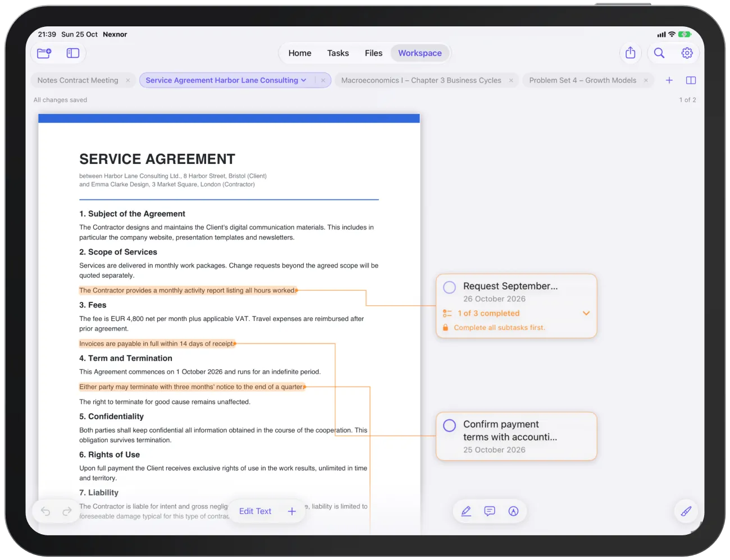
Task: Select the highlighter pen tool
Action: point(466,511)
